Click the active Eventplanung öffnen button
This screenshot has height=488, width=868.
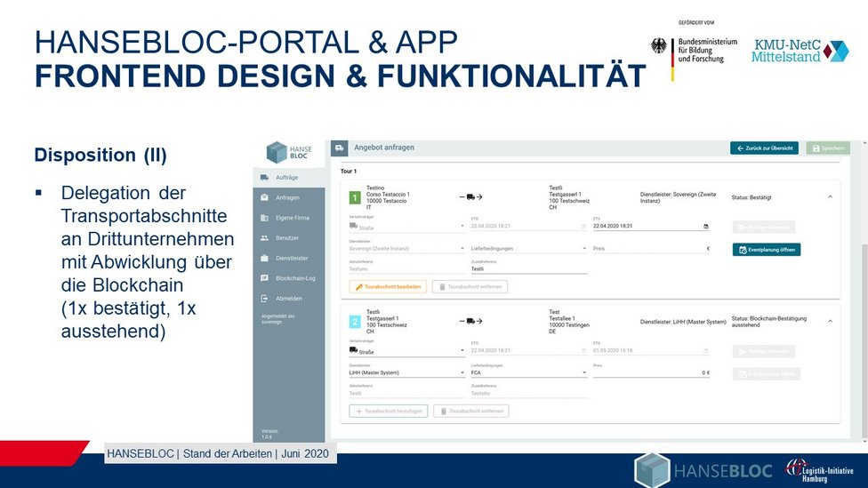[x=766, y=250]
